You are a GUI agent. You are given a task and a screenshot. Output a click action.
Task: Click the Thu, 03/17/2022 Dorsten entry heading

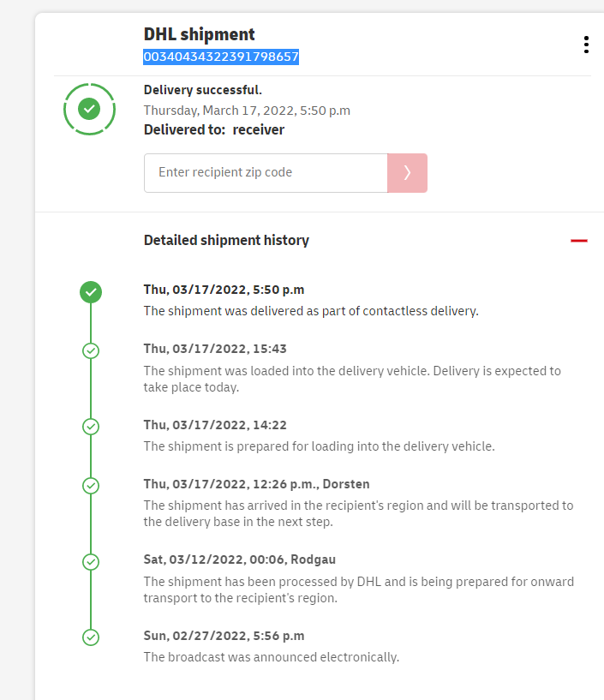pyautogui.click(x=256, y=484)
